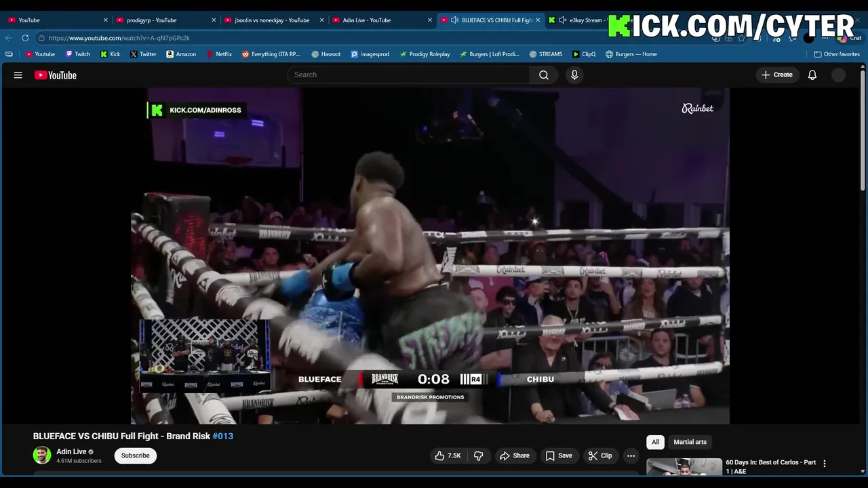868x488 pixels.
Task: Open the STREAMS bookmark
Action: click(546, 54)
